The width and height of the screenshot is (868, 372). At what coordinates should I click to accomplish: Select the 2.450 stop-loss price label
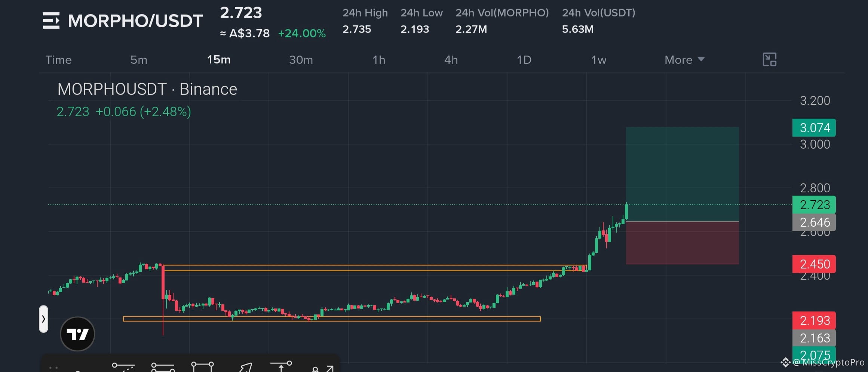tap(814, 264)
